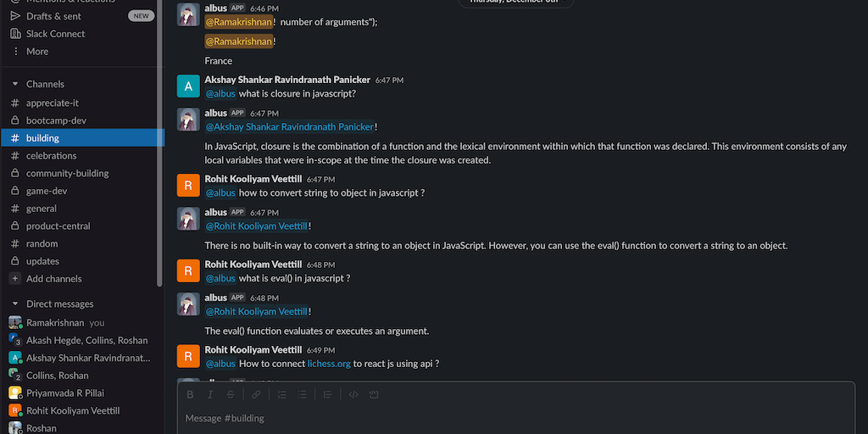Open the lichess.org link

pos(329,364)
